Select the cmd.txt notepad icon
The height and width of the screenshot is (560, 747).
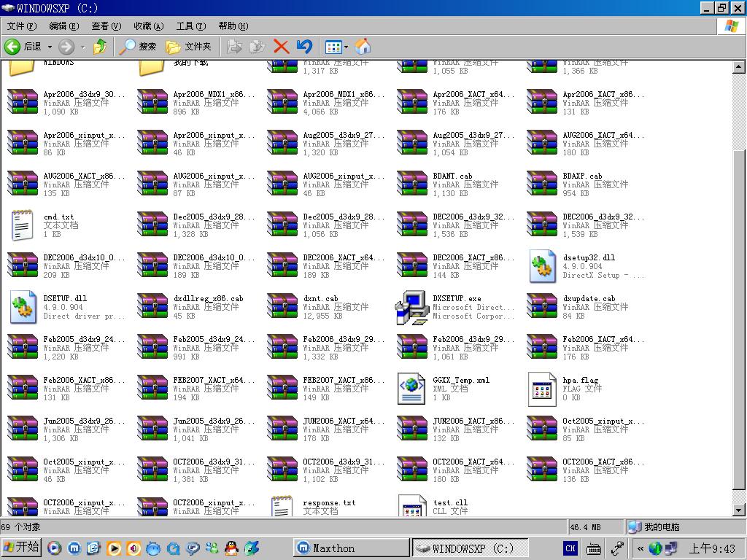pos(23,225)
